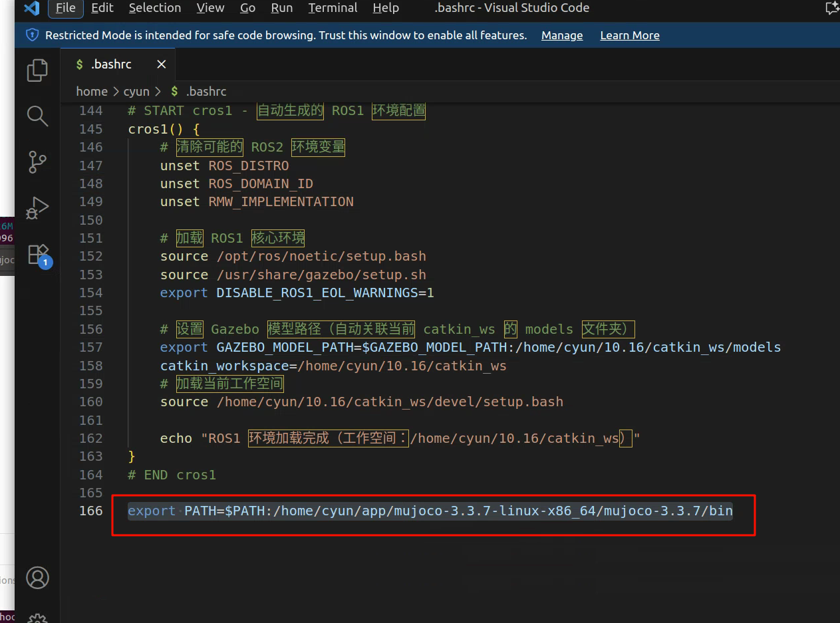Click 'export DISABLE_ROS1_EOL_WARNINGS=1' line
840x623 pixels.
pyautogui.click(x=297, y=293)
